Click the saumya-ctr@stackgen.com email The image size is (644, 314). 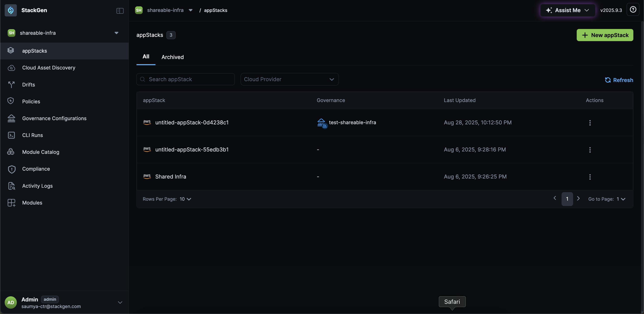(x=51, y=307)
